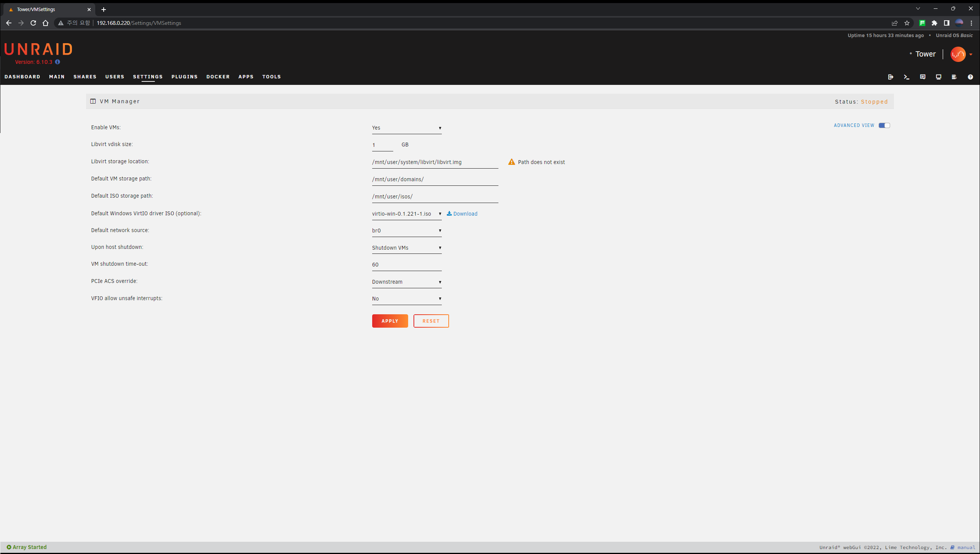Click the version info icon
The image size is (980, 554).
pyautogui.click(x=57, y=62)
